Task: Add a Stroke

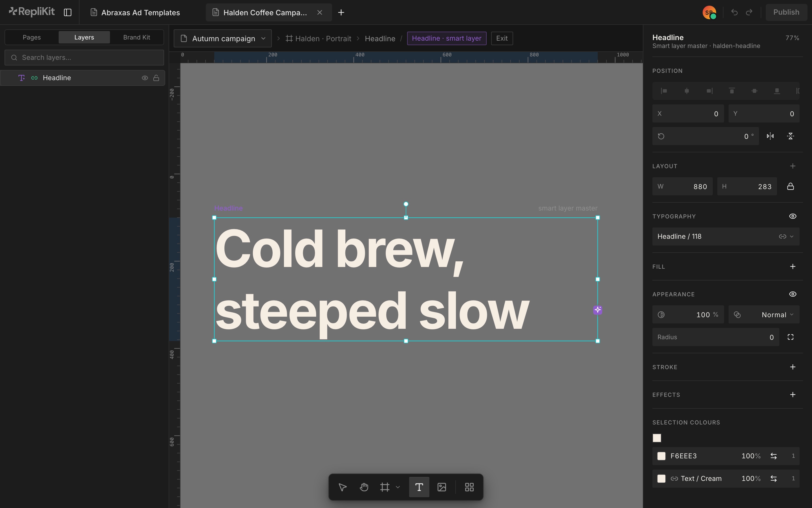Action: pos(793,367)
